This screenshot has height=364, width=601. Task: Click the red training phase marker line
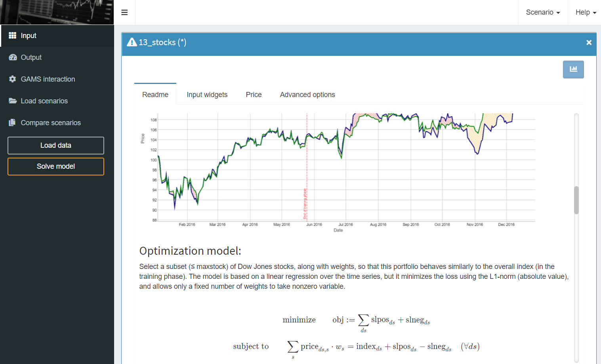point(307,166)
